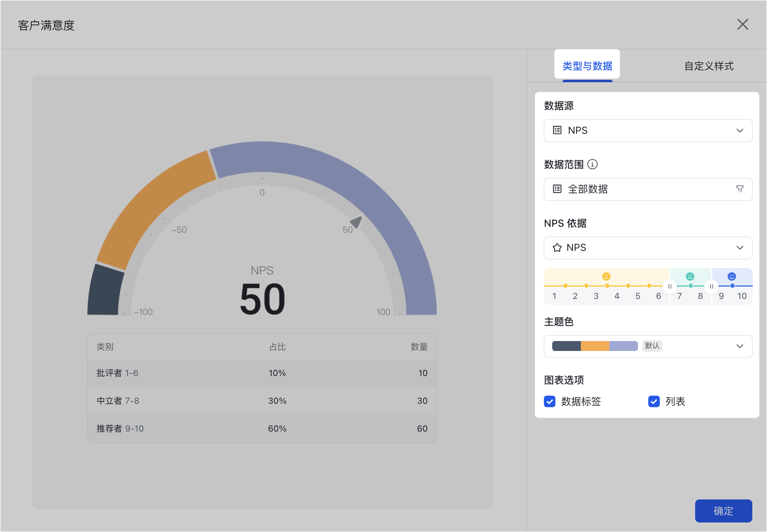Click the 默认 tag in theme selector

(652, 346)
